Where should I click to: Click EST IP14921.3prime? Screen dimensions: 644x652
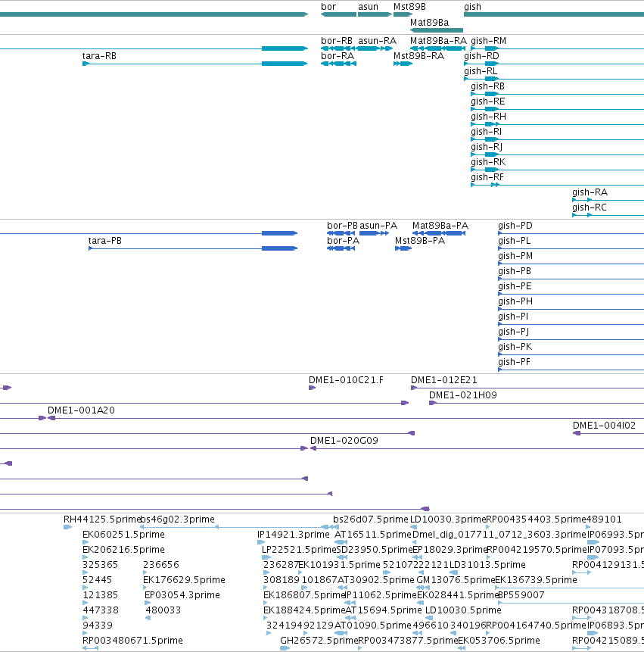coord(261,542)
